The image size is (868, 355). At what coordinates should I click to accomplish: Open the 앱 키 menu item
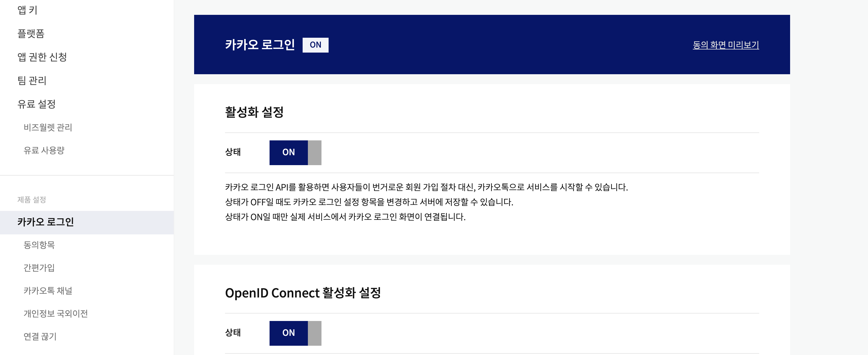pyautogui.click(x=27, y=10)
